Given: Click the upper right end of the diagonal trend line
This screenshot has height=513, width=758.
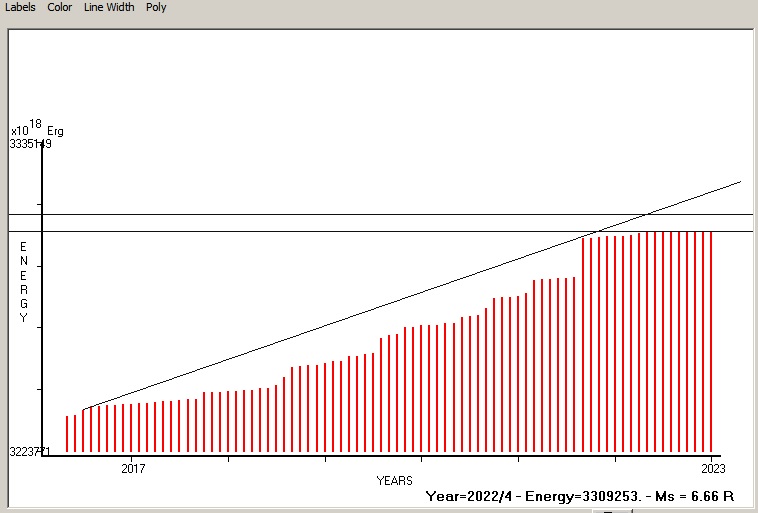Looking at the screenshot, I should click(738, 183).
